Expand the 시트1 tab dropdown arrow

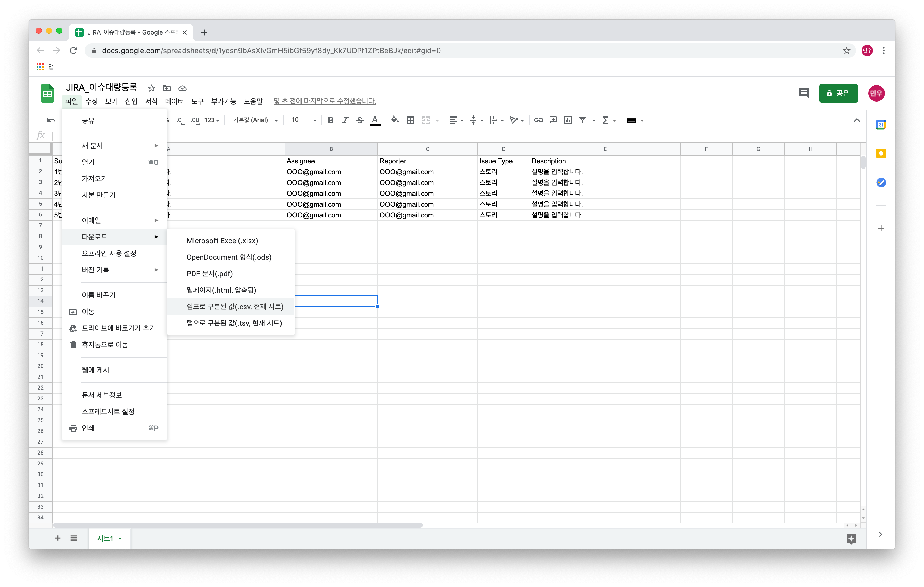click(120, 538)
